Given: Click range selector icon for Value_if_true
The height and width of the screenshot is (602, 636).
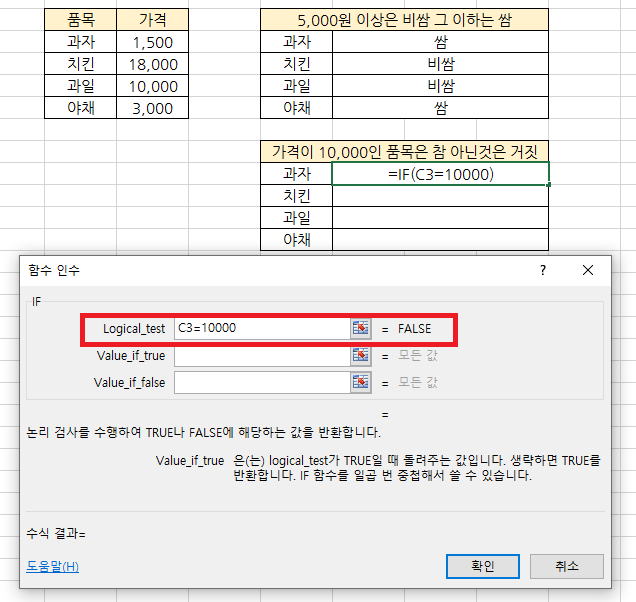Looking at the screenshot, I should click(361, 356).
